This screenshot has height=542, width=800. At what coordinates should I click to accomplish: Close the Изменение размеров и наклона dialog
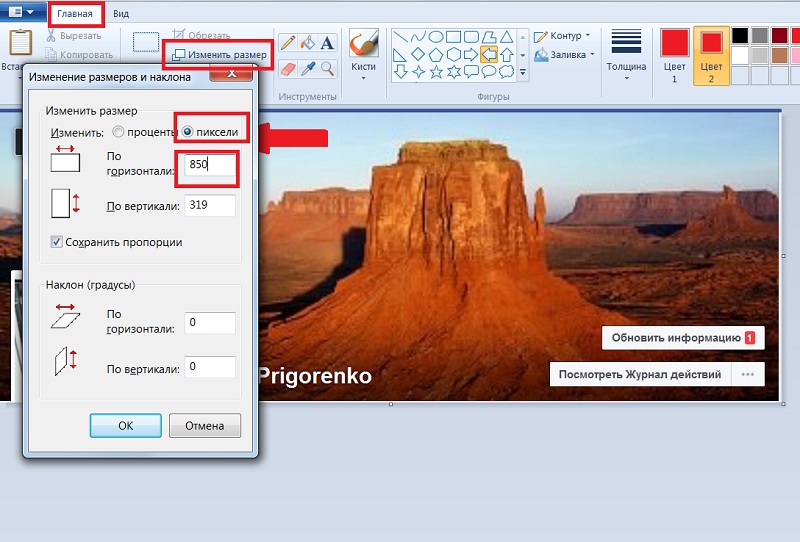click(231, 75)
